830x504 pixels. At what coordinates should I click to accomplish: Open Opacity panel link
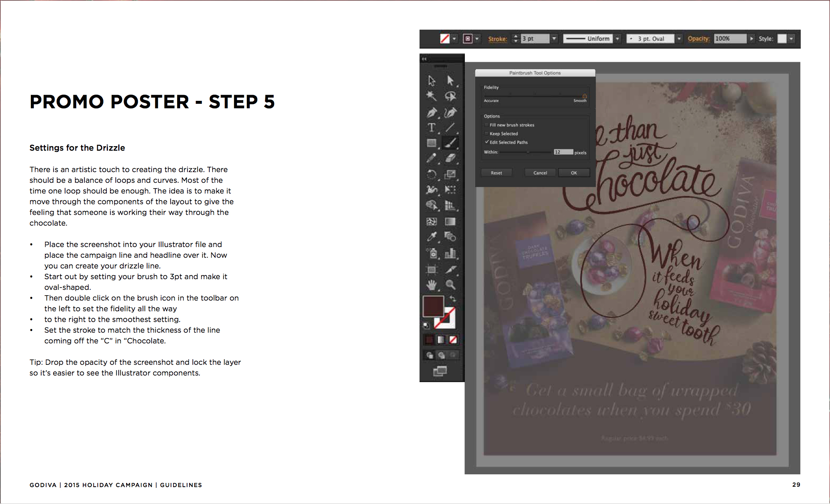699,39
